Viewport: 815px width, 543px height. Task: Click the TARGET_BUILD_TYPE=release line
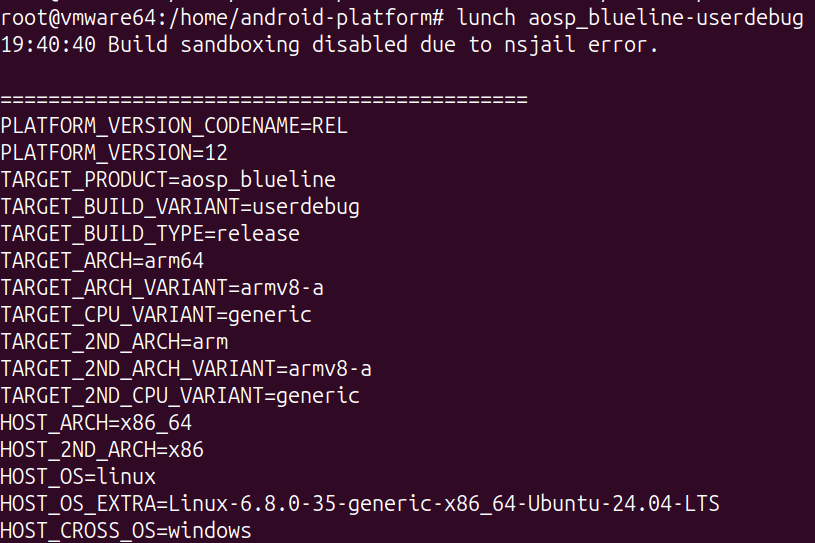150,234
